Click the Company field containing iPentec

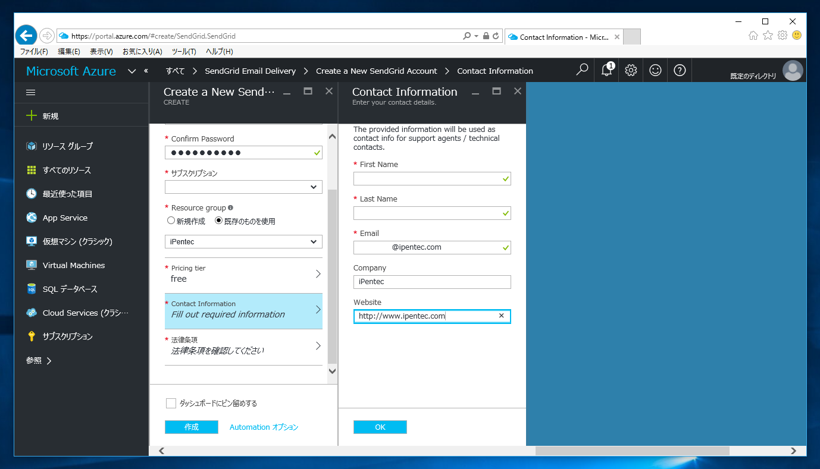[x=432, y=282]
